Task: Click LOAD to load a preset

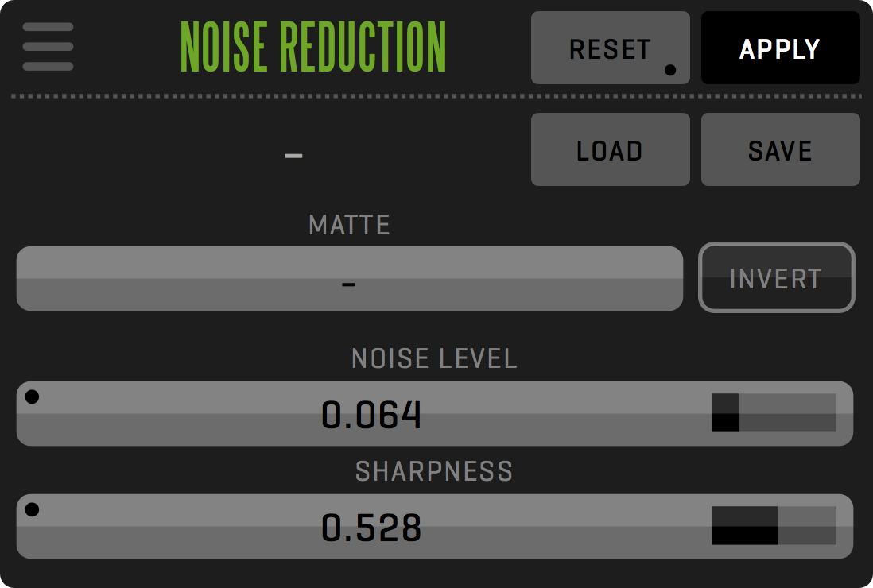Action: click(x=610, y=150)
